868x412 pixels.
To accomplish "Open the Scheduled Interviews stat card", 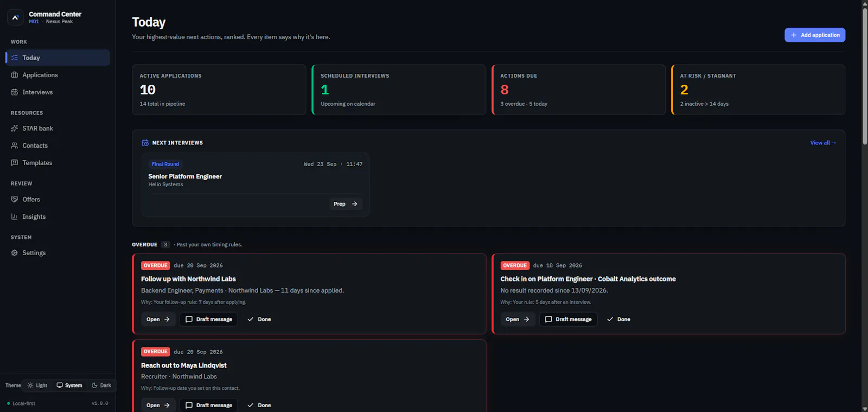I will pos(399,90).
